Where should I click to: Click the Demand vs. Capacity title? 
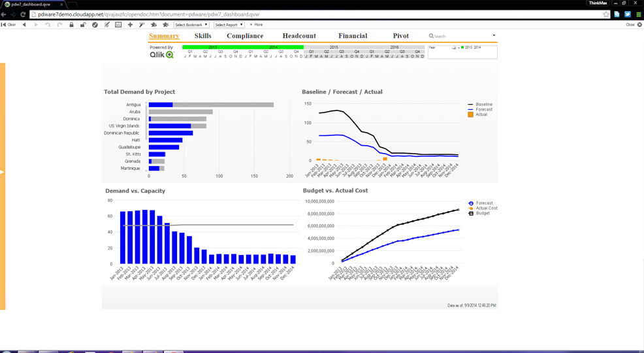point(135,191)
